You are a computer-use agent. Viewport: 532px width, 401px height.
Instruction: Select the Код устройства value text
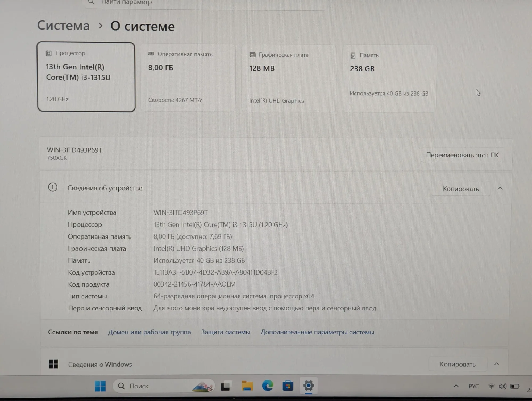(215, 272)
